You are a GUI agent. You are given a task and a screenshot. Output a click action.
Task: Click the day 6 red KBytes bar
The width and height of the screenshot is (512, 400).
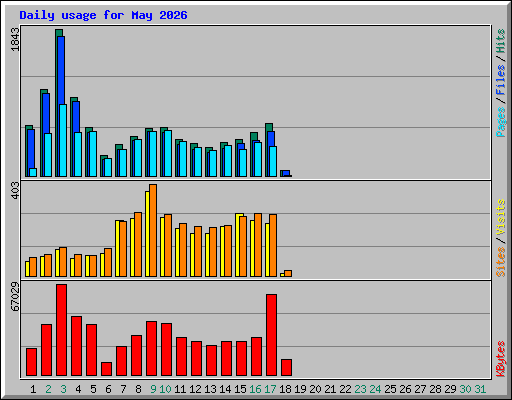[106, 369]
